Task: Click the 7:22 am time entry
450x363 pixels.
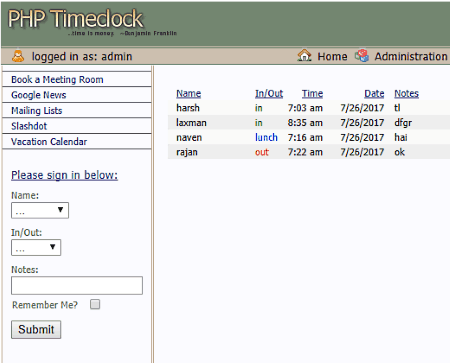Action: [305, 152]
